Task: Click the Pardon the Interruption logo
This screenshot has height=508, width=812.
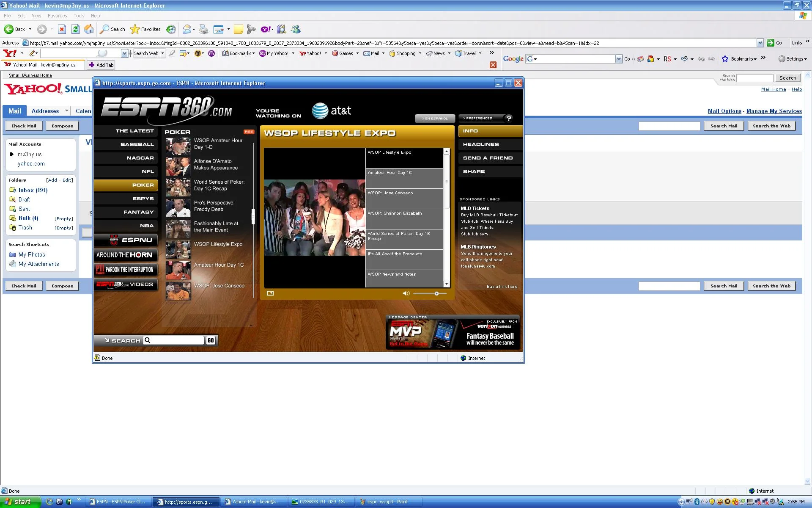Action: [125, 270]
